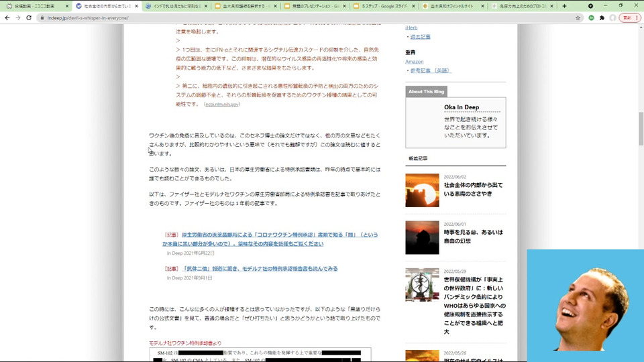Go forward in browser history
The height and width of the screenshot is (362, 644).
pos(18,17)
